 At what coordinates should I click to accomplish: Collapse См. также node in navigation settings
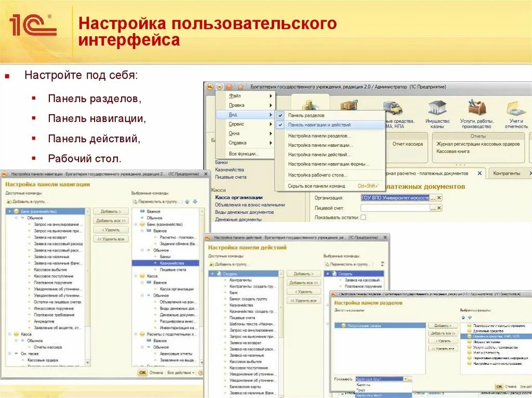10,353
